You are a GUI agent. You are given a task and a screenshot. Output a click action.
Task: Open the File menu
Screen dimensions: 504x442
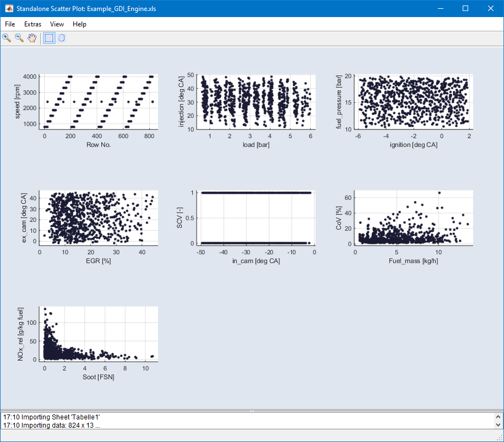pyautogui.click(x=10, y=24)
